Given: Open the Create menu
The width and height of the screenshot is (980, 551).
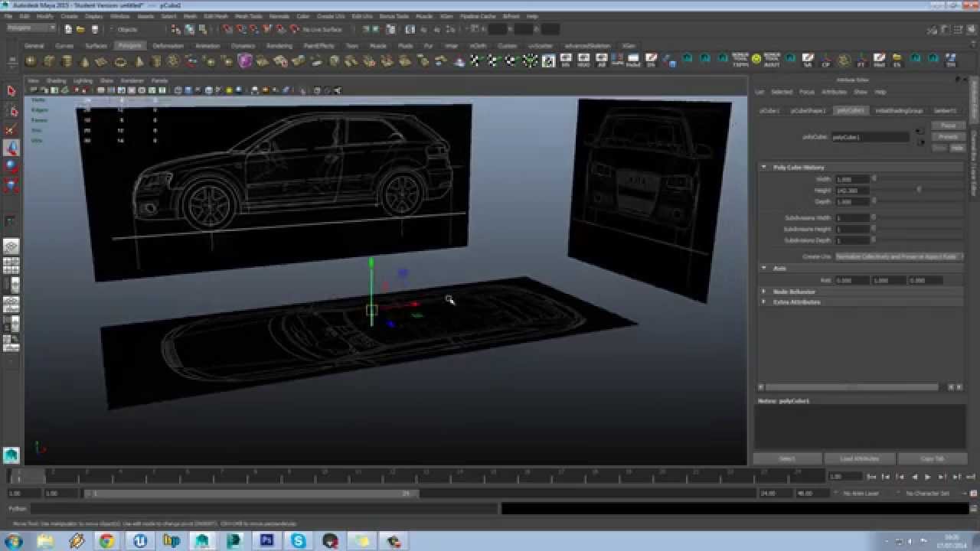Looking at the screenshot, I should click(x=69, y=16).
